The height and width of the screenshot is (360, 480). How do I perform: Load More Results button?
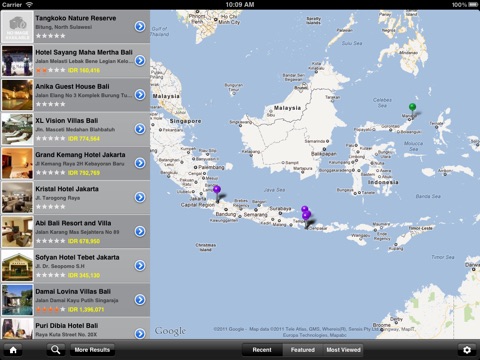[x=92, y=350]
